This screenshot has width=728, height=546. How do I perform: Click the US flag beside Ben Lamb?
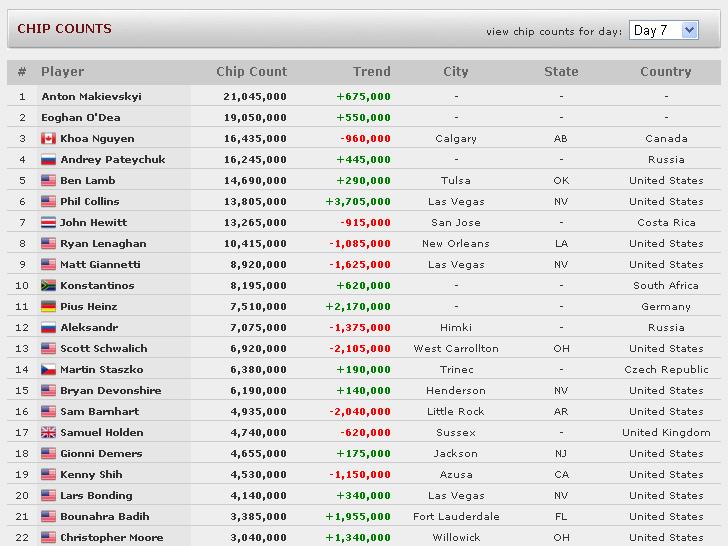[x=48, y=180]
